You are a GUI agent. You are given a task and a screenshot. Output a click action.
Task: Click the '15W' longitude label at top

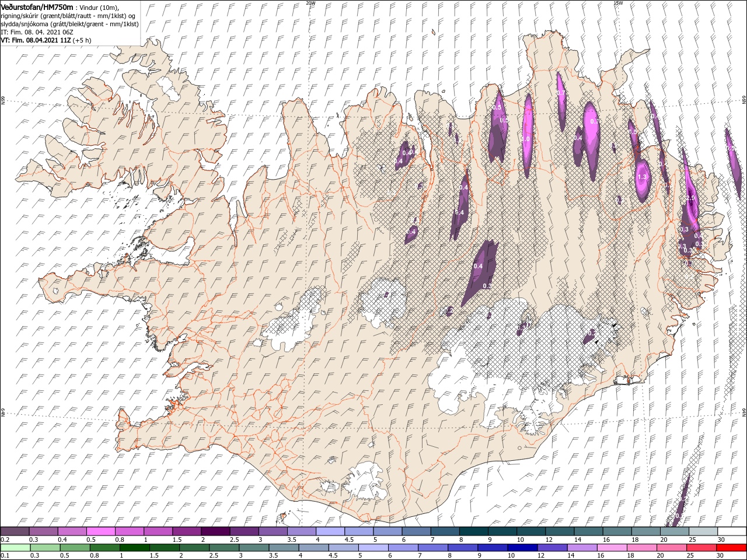[x=619, y=3]
